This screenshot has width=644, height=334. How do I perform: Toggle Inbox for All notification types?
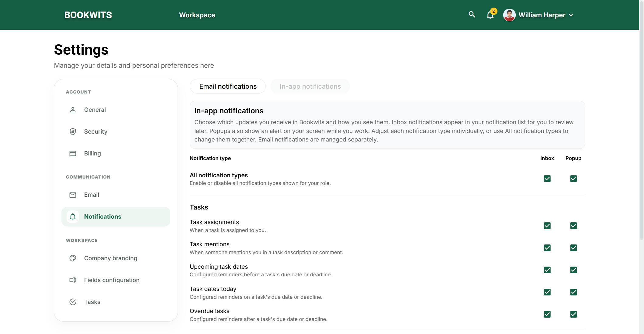(547, 179)
